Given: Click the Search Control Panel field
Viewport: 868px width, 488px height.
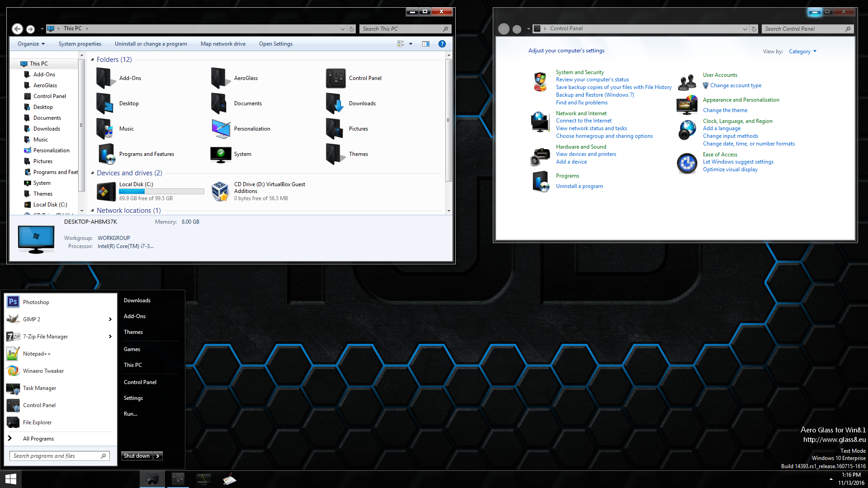Looking at the screenshot, I should pos(807,29).
